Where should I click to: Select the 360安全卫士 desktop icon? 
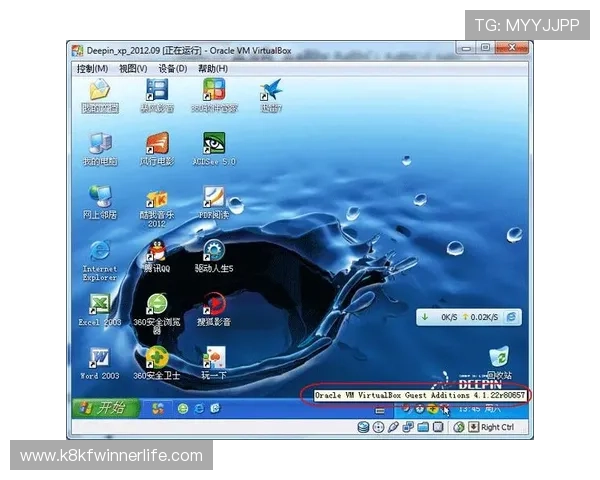pos(157,358)
